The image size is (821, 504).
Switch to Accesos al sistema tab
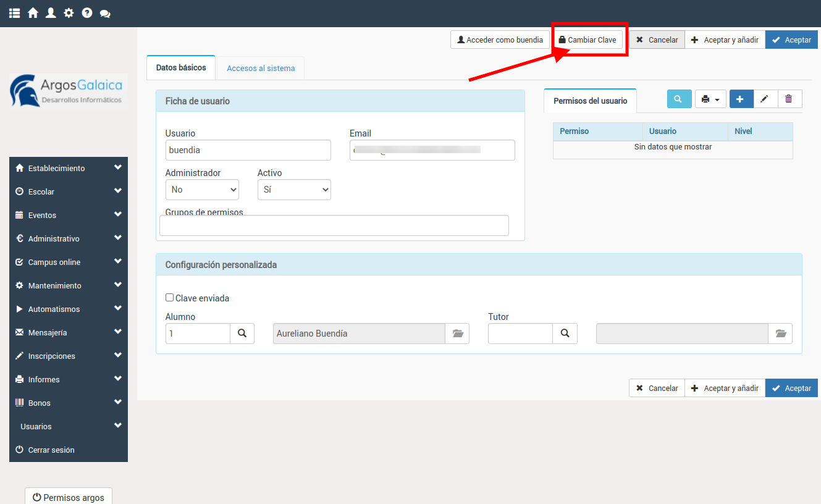(261, 69)
